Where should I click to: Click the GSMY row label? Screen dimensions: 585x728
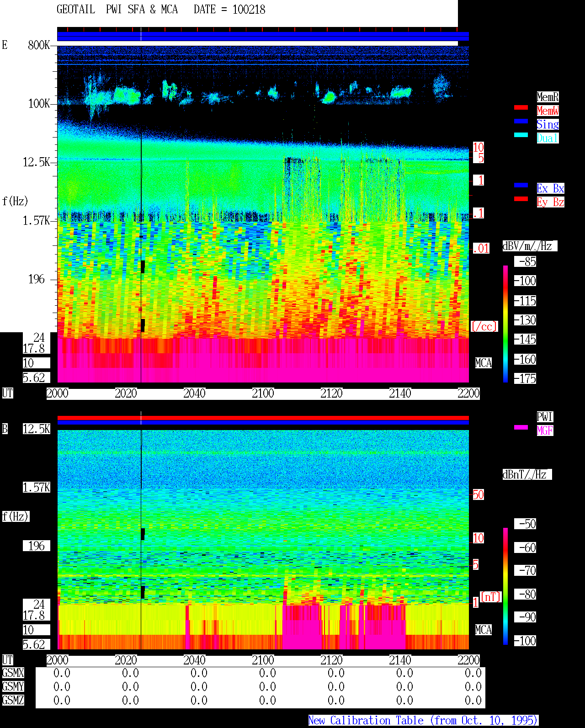pyautogui.click(x=13, y=686)
